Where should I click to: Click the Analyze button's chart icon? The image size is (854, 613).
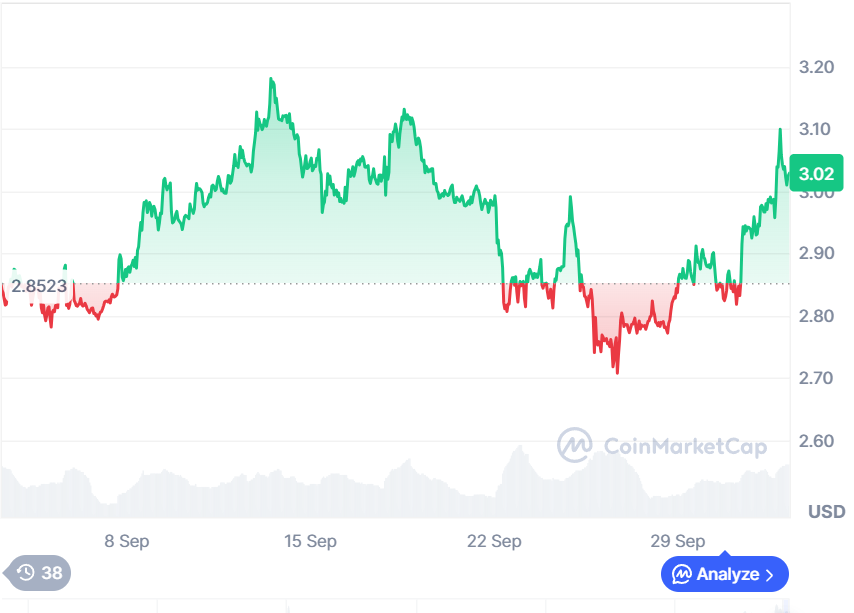point(682,574)
